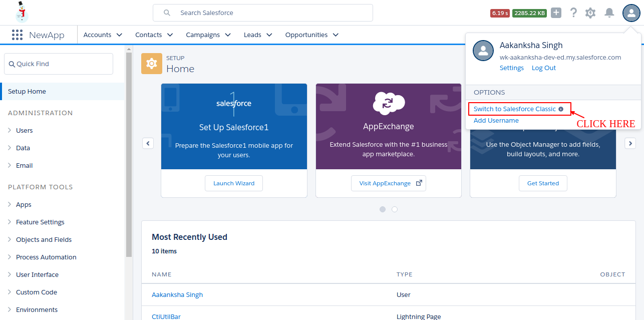This screenshot has width=644, height=320.
Task: Select Setup Home in the sidebar
Action: coord(27,92)
